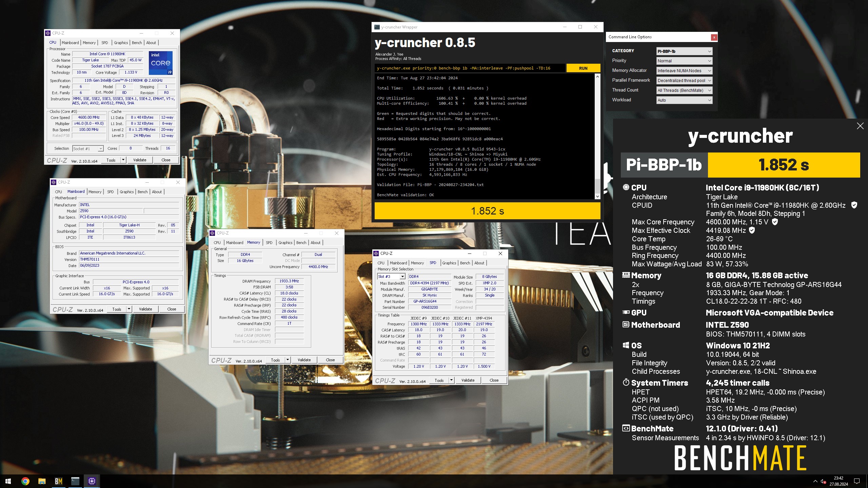Click the BenchMate version section icon
The image size is (868, 488).
[x=626, y=428]
